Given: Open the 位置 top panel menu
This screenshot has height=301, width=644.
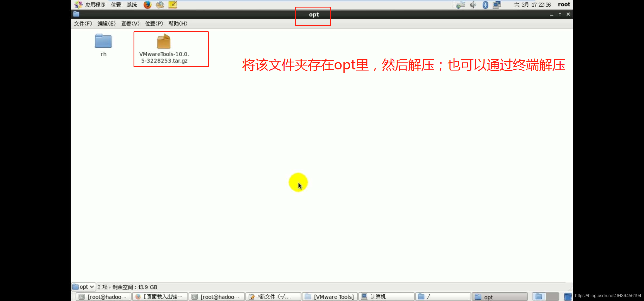Looking at the screenshot, I should pyautogui.click(x=116, y=5).
